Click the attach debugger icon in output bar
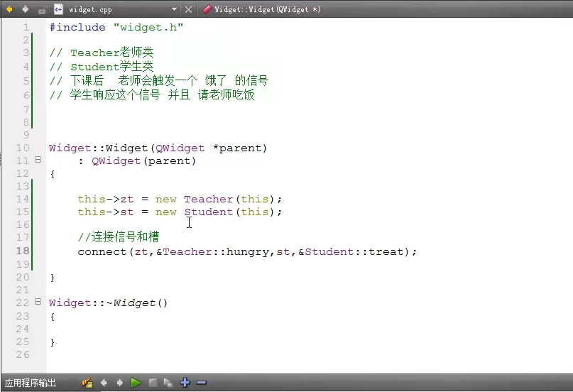Image resolution: width=573 pixels, height=392 pixels. coord(168,383)
